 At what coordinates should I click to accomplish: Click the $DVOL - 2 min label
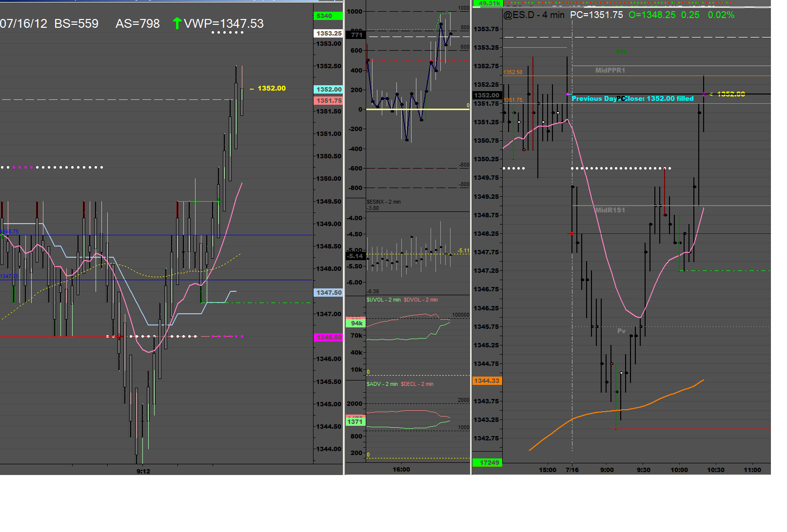tap(421, 300)
